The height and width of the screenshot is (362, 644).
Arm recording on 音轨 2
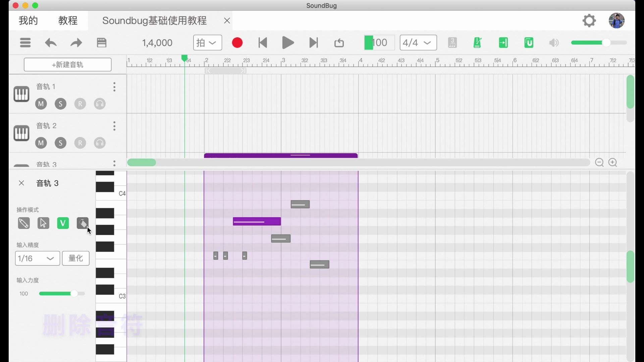coord(80,143)
